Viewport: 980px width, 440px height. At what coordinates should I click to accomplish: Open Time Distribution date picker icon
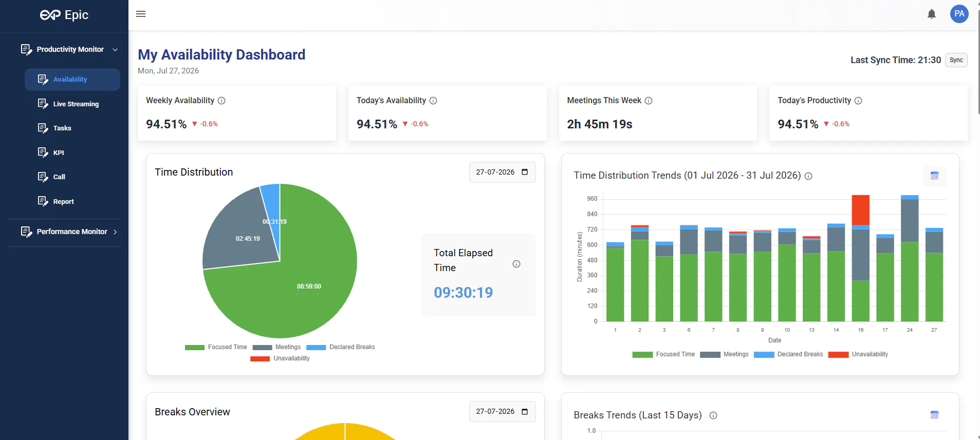pos(525,172)
